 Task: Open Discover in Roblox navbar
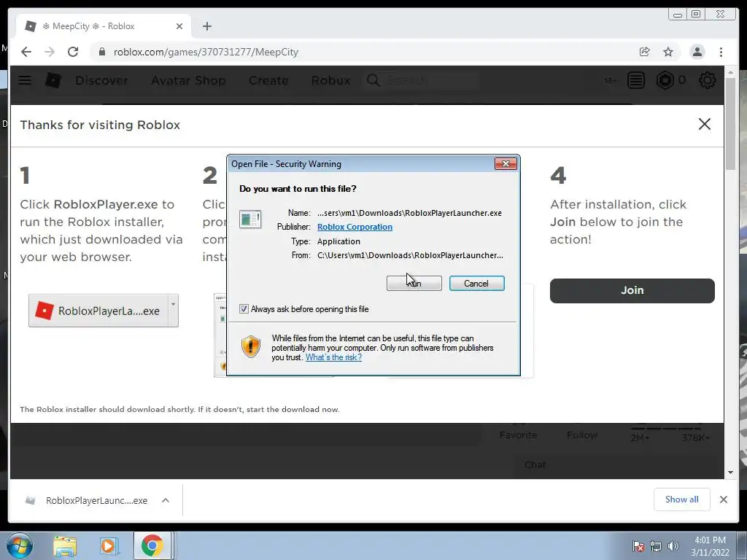pos(101,80)
